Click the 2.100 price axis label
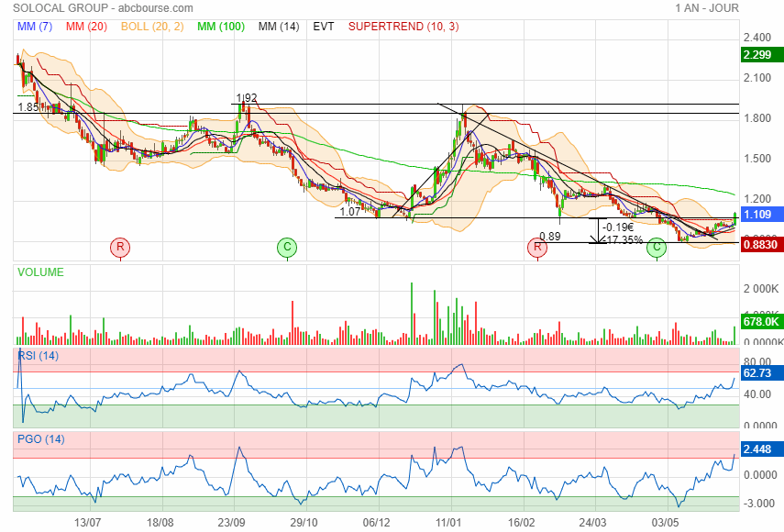 [757, 78]
